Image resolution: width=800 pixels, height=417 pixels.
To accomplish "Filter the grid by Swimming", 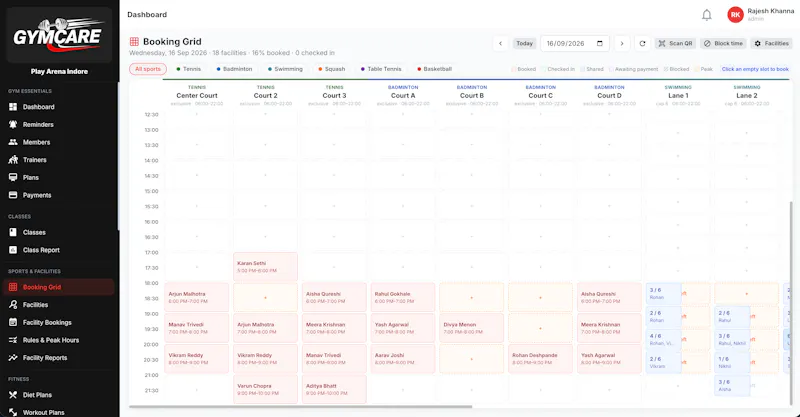I will (285, 69).
